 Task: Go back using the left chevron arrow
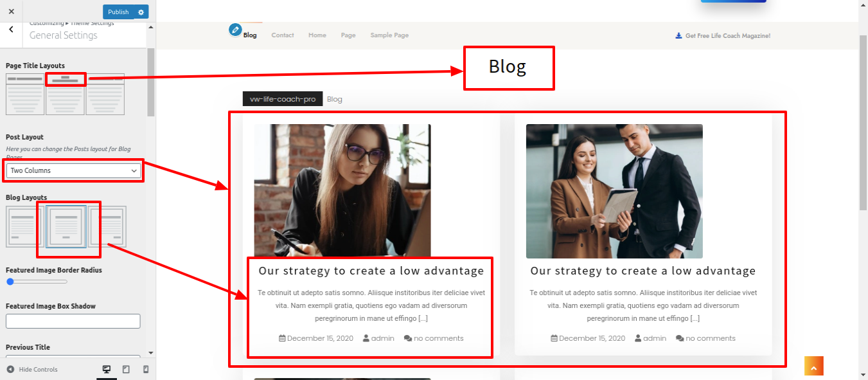tap(12, 30)
